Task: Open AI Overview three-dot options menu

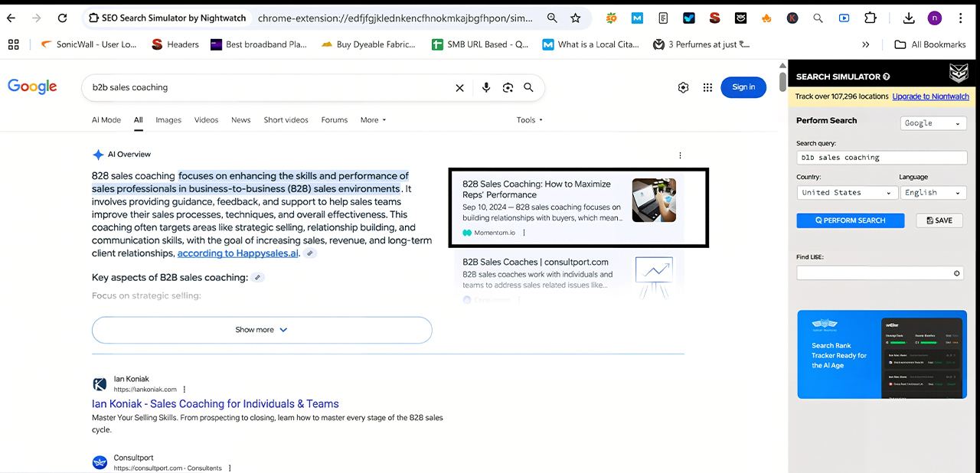Action: (x=680, y=155)
